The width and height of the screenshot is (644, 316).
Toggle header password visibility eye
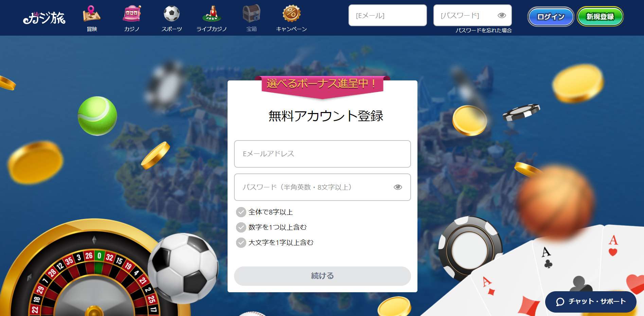tap(502, 15)
